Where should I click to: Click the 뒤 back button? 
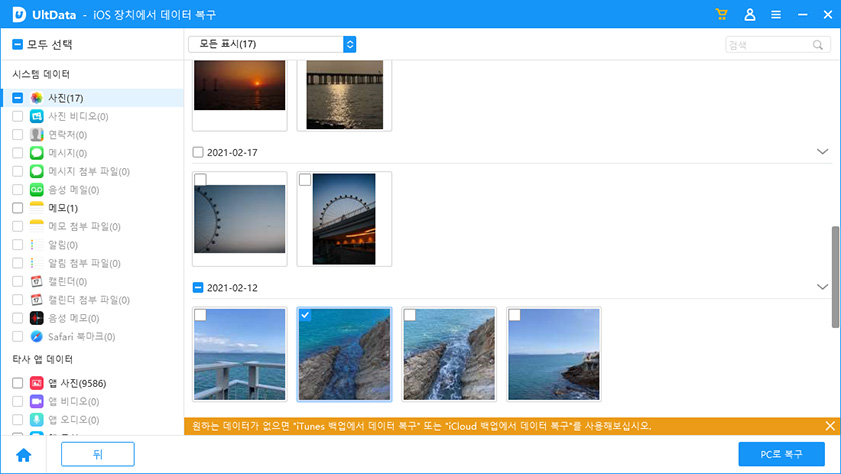click(x=98, y=454)
